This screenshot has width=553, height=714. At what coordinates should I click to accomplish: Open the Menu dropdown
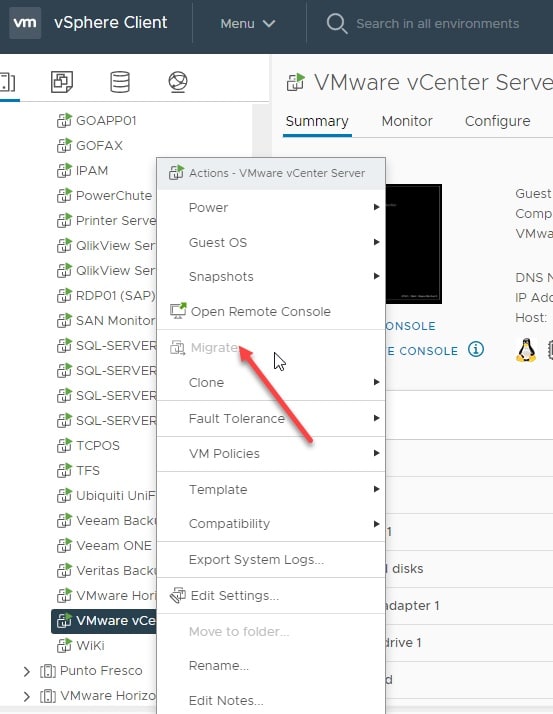(247, 23)
